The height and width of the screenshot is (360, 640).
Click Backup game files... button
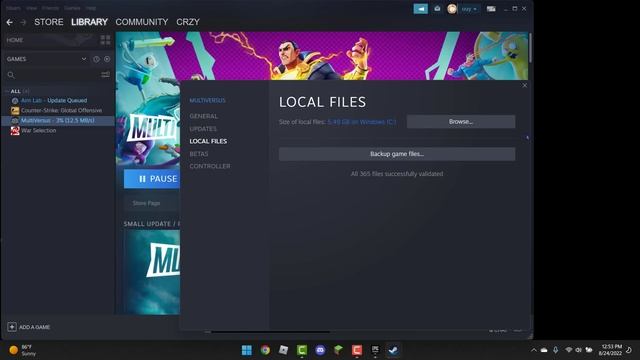(397, 154)
